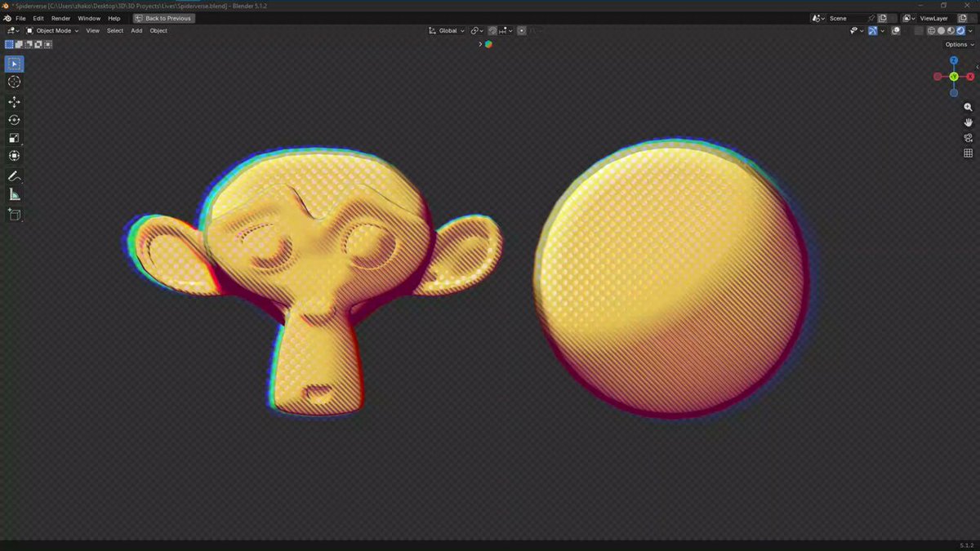980x551 pixels.
Task: Switch to solid shading
Action: (941, 31)
